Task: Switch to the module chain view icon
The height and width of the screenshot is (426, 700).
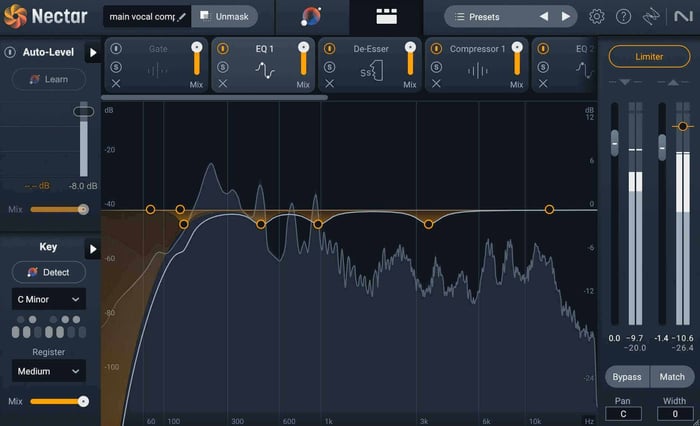Action: pos(386,17)
